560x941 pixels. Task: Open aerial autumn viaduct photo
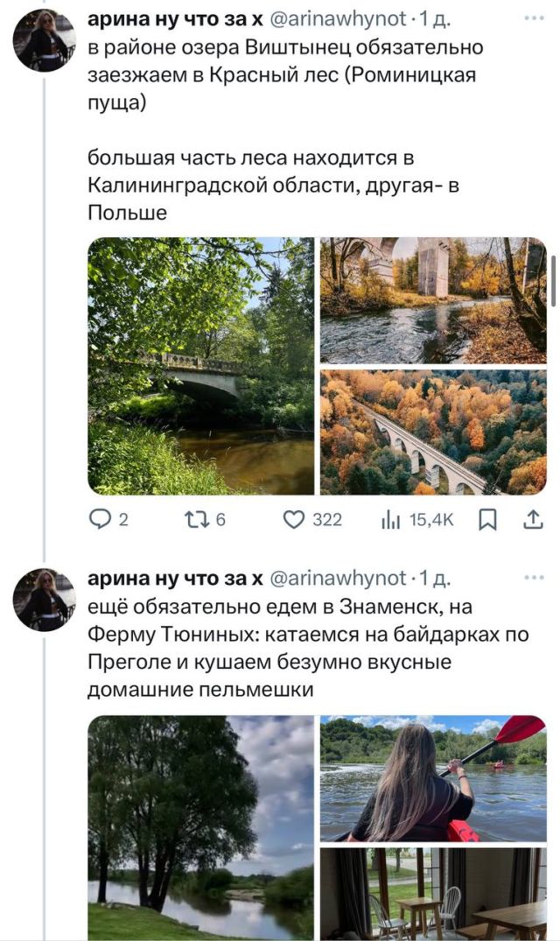click(x=432, y=432)
